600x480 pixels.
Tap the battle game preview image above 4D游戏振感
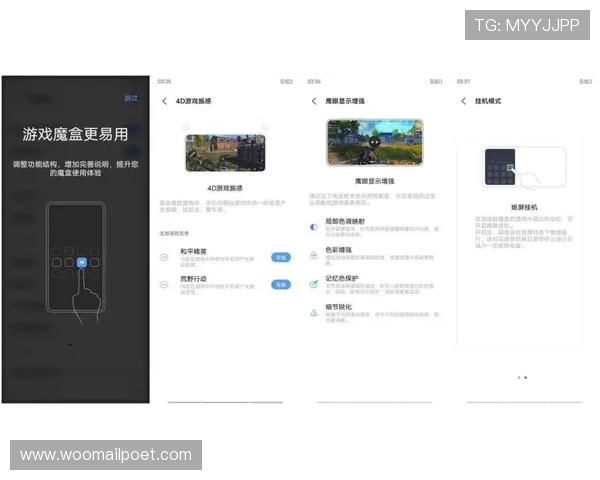click(225, 153)
